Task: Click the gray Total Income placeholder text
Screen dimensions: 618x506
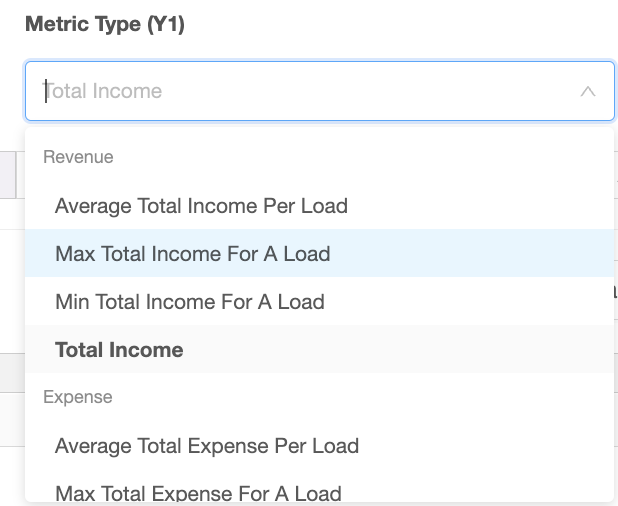Action: click(102, 91)
